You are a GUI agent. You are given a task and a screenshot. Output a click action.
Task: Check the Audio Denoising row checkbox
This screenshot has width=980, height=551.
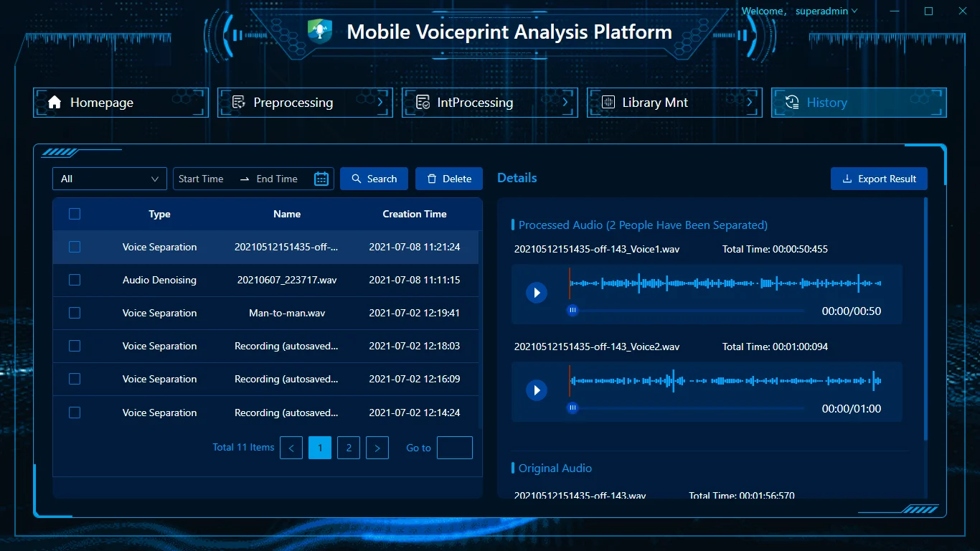(75, 280)
